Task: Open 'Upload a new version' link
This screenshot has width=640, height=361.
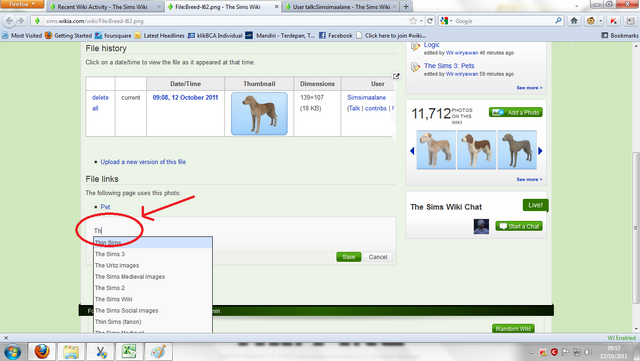Action: 143,162
